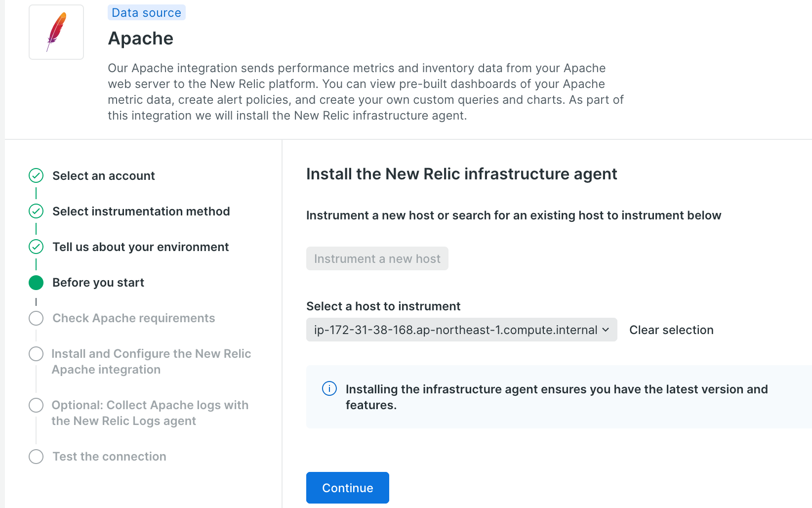812x508 pixels.
Task: Click the Data source tag
Action: pyautogui.click(x=147, y=13)
